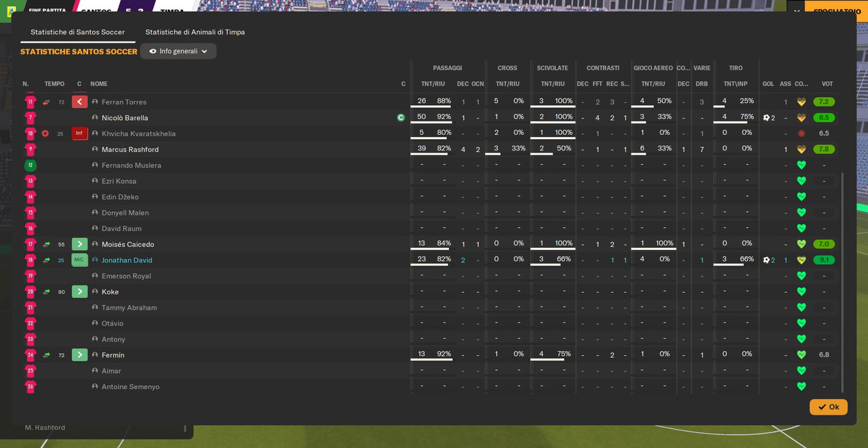The width and height of the screenshot is (868, 448).
Task: Click the 8.5 rating badge for Nicolò Barella
Action: click(824, 117)
